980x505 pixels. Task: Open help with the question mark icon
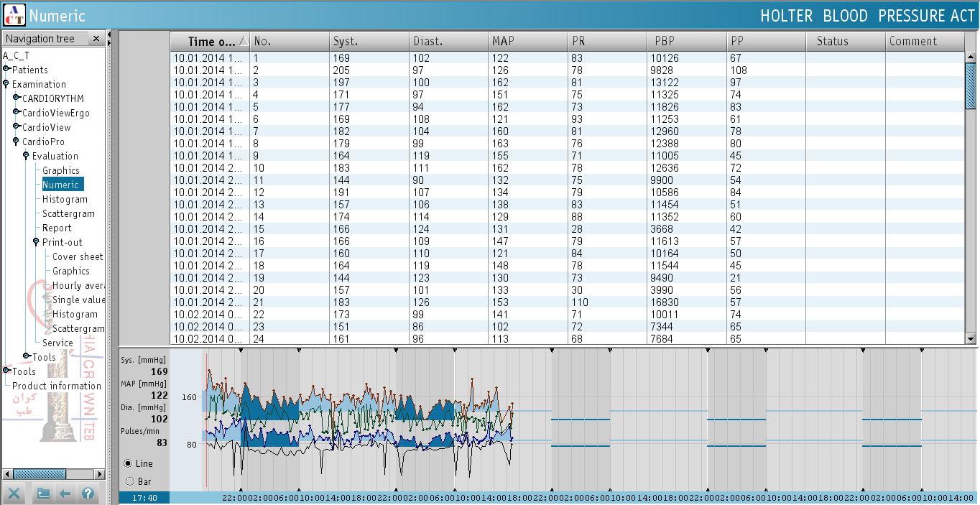[88, 494]
